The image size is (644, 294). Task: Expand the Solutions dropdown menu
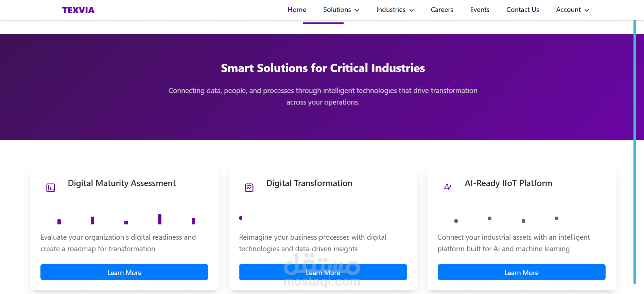[x=337, y=10]
